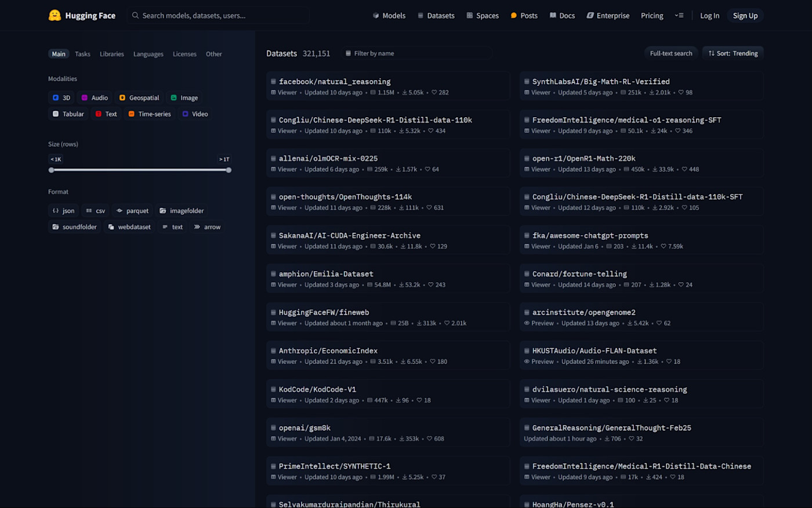Click the parquet format icon
The height and width of the screenshot is (508, 812).
(119, 211)
